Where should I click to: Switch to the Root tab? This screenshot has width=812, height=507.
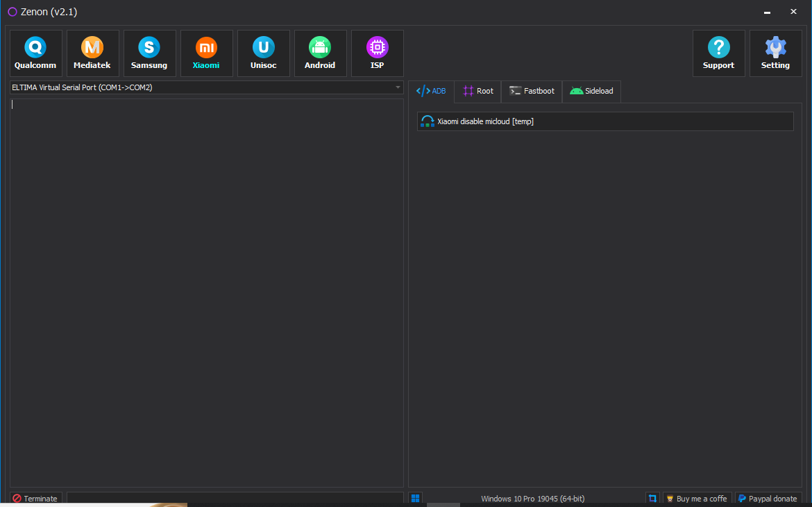click(478, 91)
